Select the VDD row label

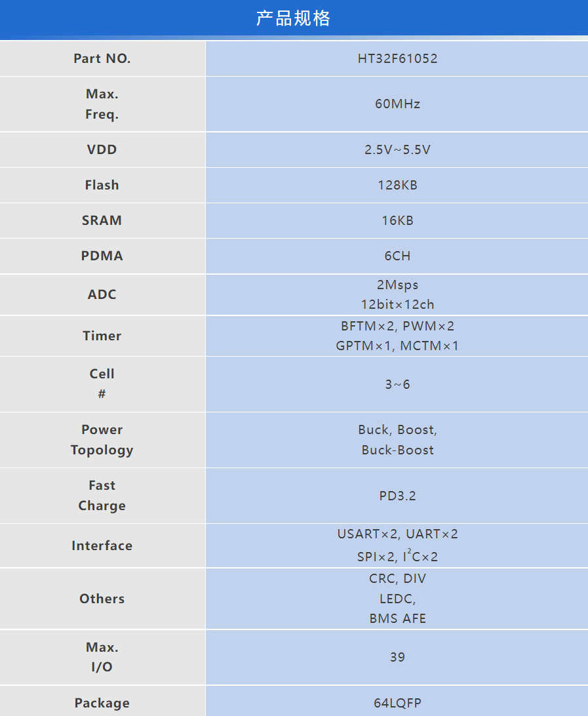coord(102,149)
